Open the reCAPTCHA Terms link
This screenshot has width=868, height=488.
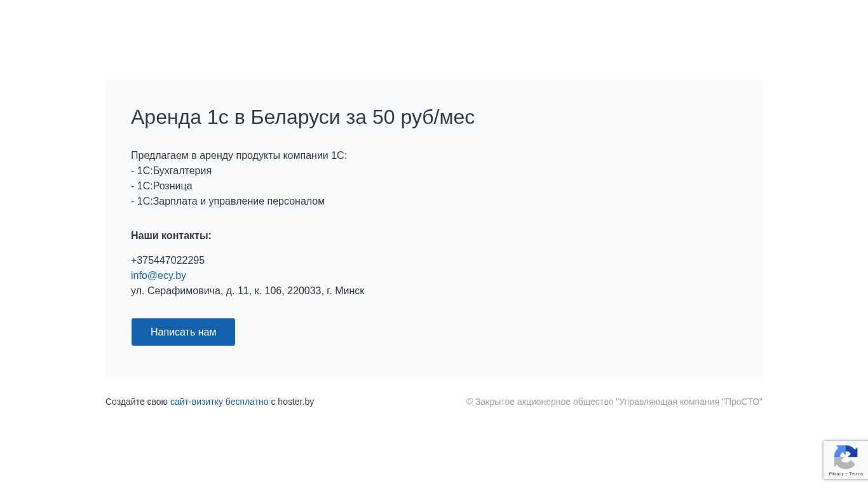pos(856,474)
